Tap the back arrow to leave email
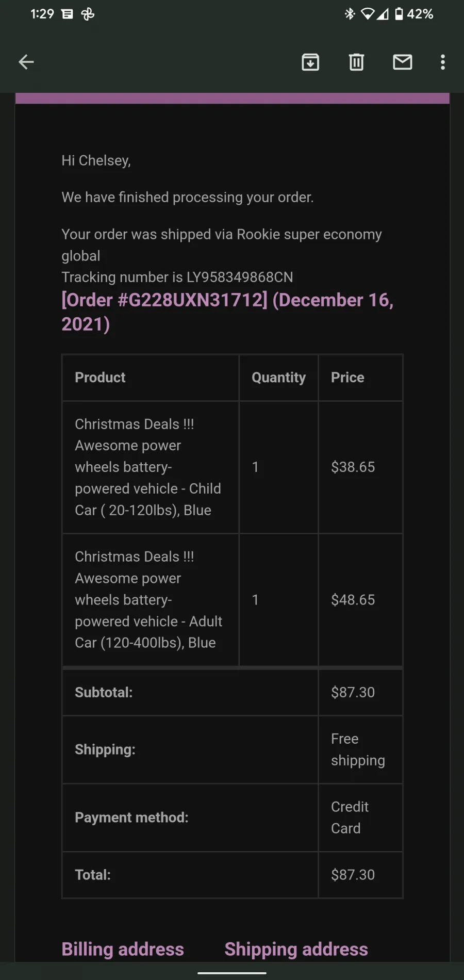 (x=26, y=62)
